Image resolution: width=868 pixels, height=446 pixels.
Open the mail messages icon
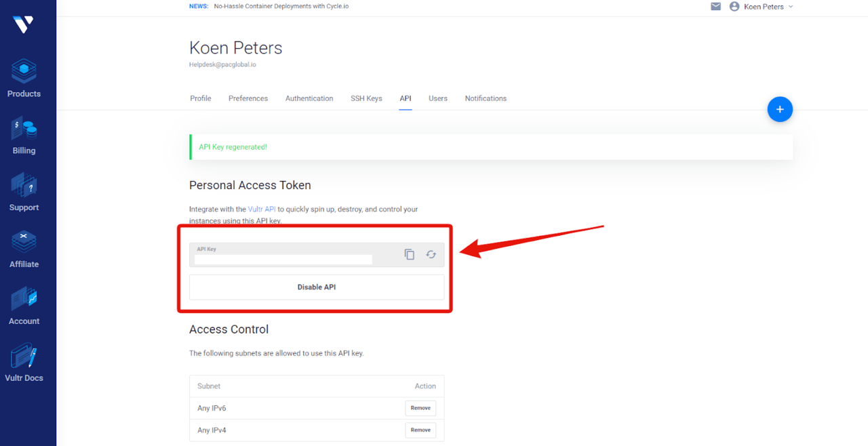click(x=715, y=7)
